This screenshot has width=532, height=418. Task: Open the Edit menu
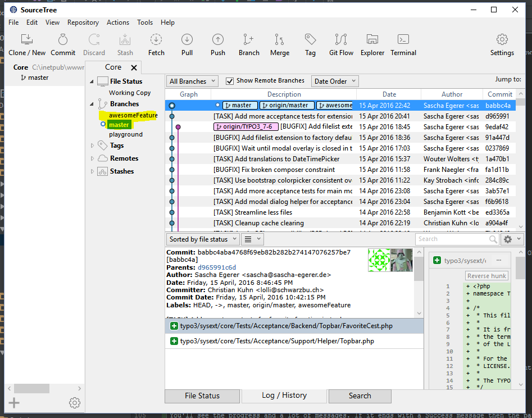click(x=32, y=22)
